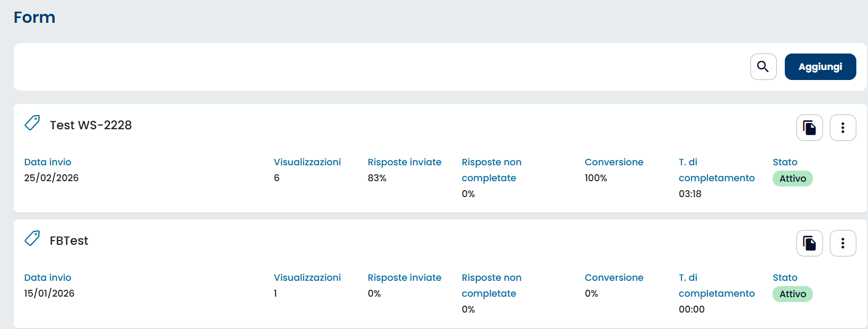Click the Attivo badge of Test WS-2228
The width and height of the screenshot is (868, 329).
pyautogui.click(x=792, y=179)
